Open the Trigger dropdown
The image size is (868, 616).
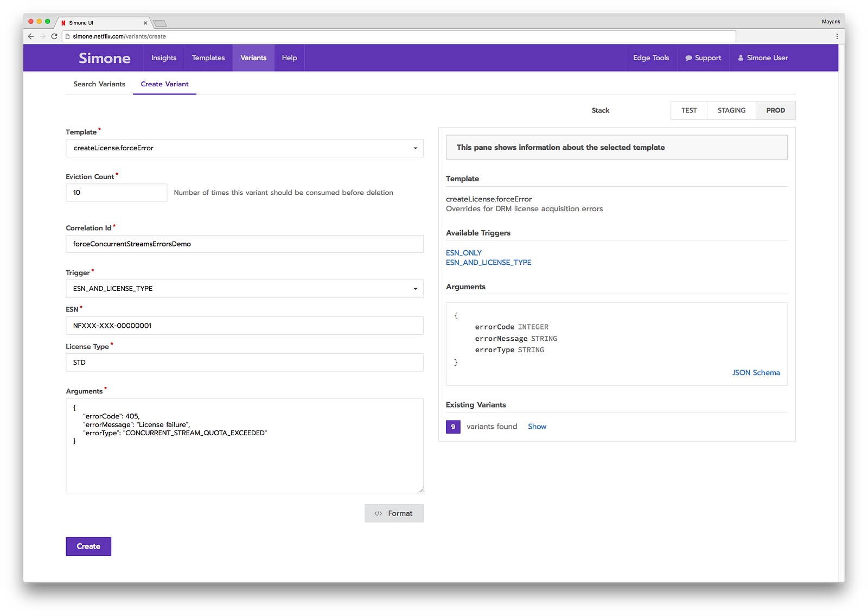[x=245, y=289]
